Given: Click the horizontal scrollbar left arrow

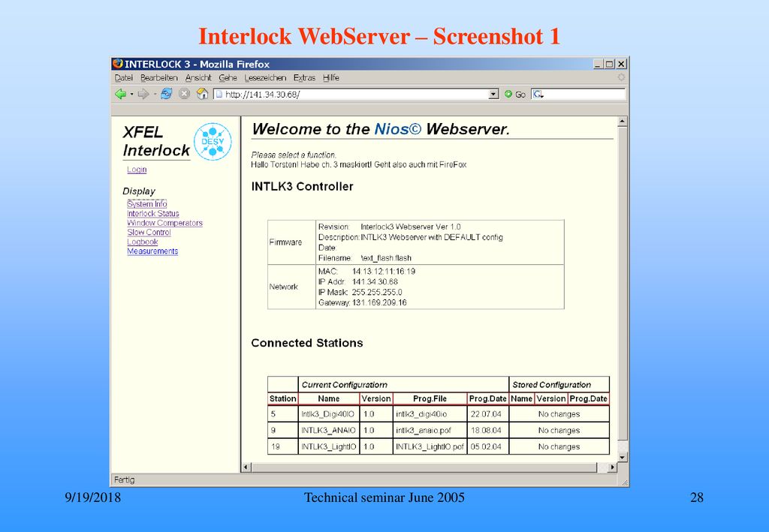Looking at the screenshot, I should [246, 467].
